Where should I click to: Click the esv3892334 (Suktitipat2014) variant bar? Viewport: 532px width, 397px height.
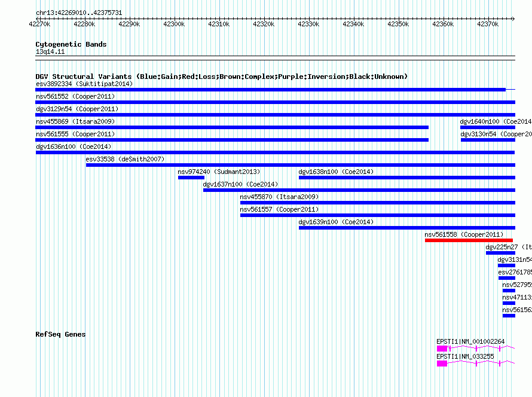(270, 90)
